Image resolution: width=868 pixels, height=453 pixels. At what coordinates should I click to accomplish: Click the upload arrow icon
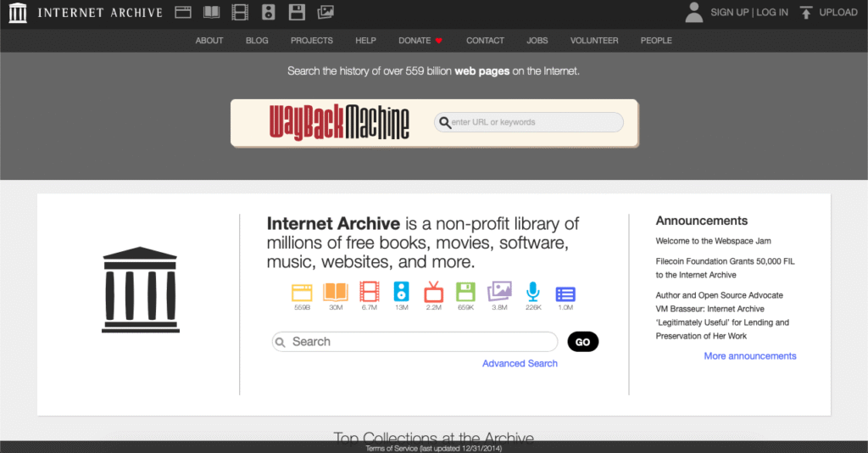pyautogui.click(x=806, y=12)
